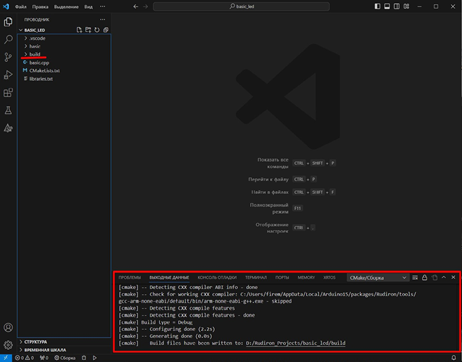Open the Search view in activity bar
The height and width of the screenshot is (362, 462).
click(8, 39)
